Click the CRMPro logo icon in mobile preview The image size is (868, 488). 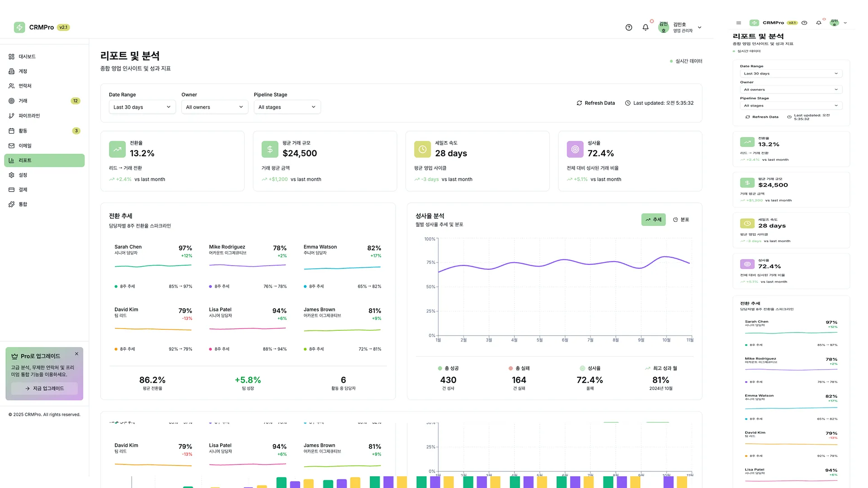click(754, 23)
